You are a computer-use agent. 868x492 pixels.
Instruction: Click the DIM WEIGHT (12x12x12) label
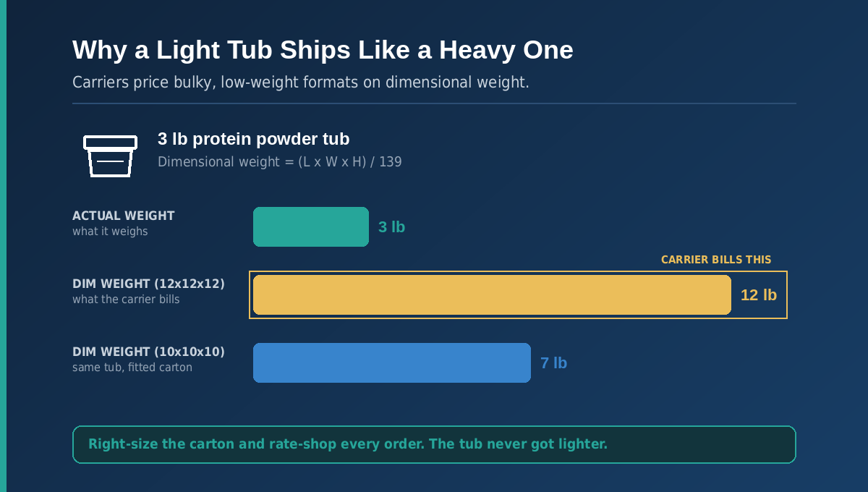[x=148, y=284]
